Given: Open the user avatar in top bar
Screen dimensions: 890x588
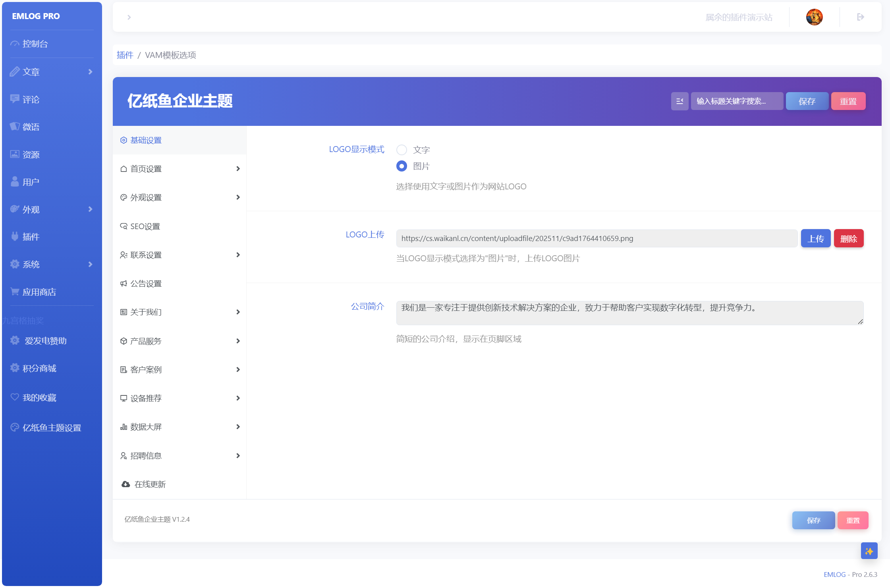Looking at the screenshot, I should point(814,17).
